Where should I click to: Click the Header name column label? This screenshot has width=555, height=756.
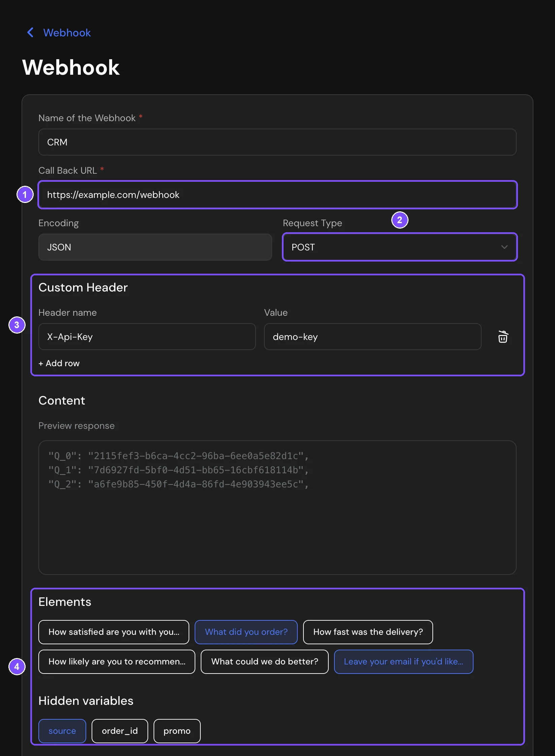[x=68, y=312]
